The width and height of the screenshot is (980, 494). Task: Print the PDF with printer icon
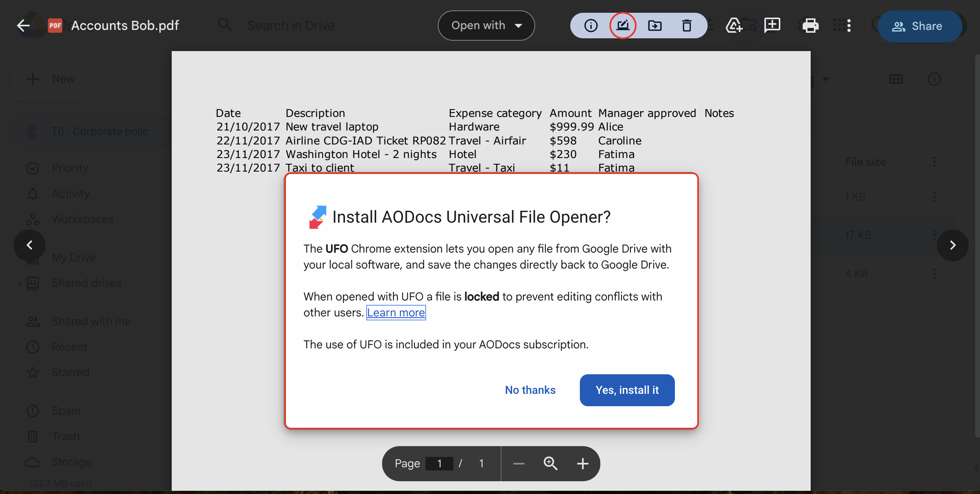click(x=810, y=26)
